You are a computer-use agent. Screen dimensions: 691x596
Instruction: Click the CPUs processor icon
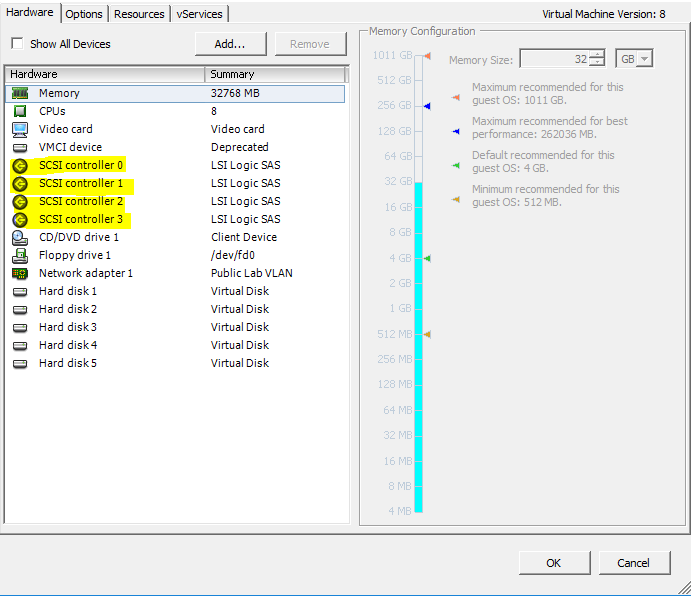pos(20,111)
